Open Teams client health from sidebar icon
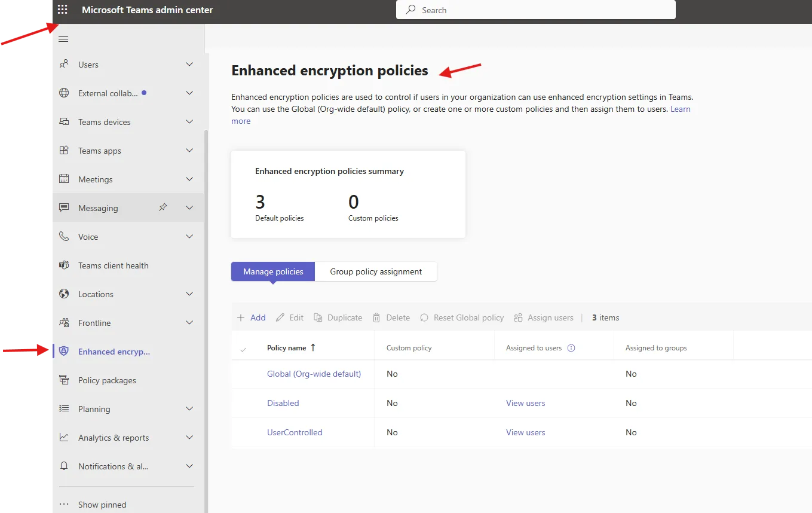812x513 pixels. [64, 265]
